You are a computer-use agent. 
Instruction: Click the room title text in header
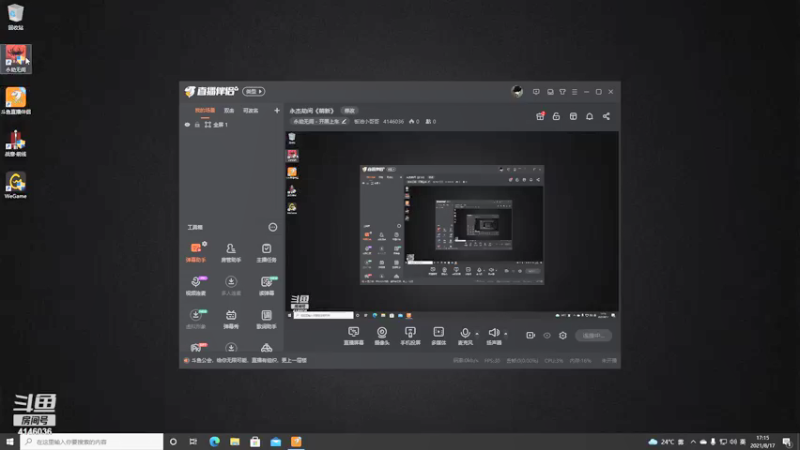pos(311,111)
